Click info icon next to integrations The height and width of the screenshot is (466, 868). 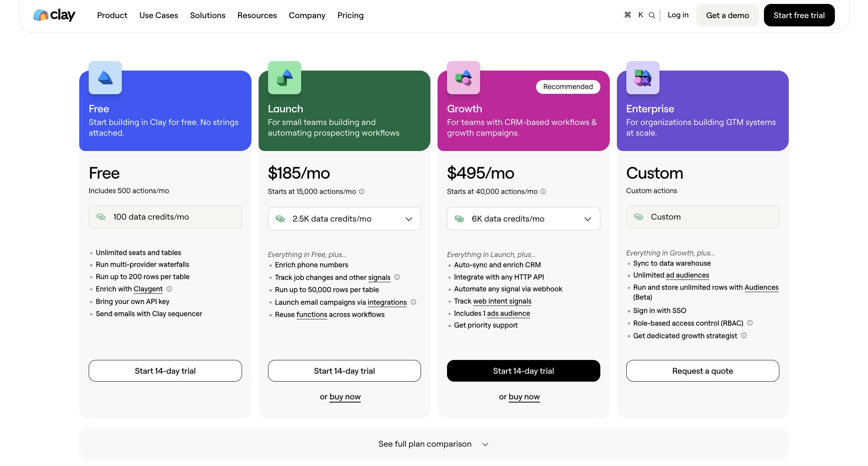[414, 302]
